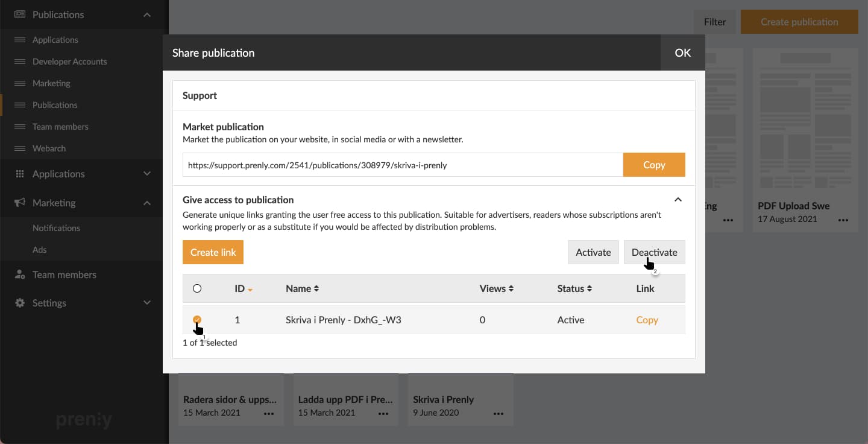This screenshot has width=868, height=444.
Task: Click the Marketing megaphone icon
Action: point(20,203)
